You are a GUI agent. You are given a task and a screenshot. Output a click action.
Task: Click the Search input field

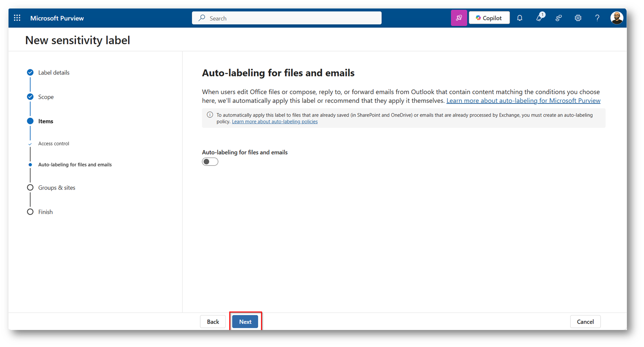point(287,18)
